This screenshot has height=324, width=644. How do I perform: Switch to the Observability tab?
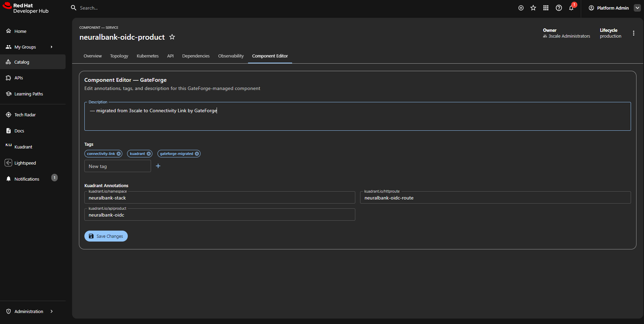point(231,56)
